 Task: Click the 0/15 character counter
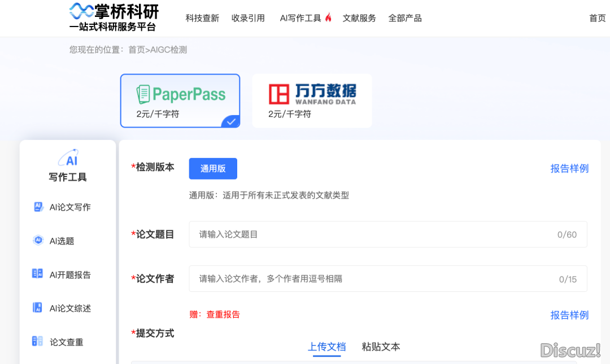coord(568,279)
